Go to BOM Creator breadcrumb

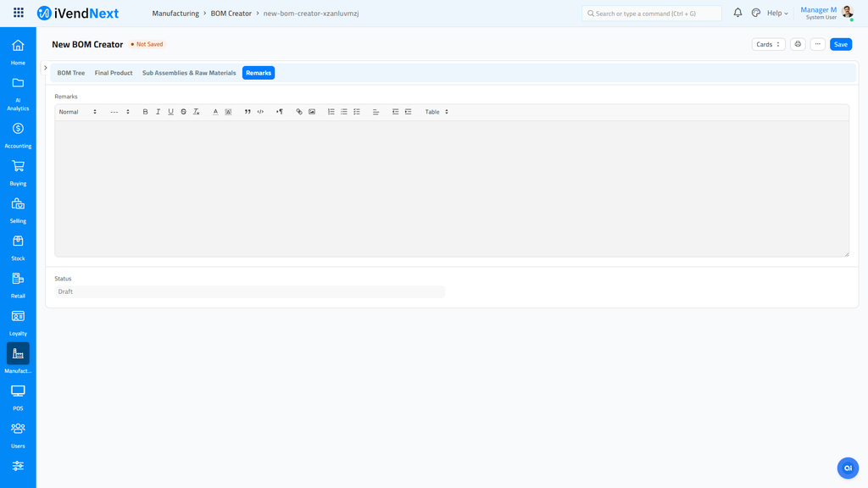(231, 14)
